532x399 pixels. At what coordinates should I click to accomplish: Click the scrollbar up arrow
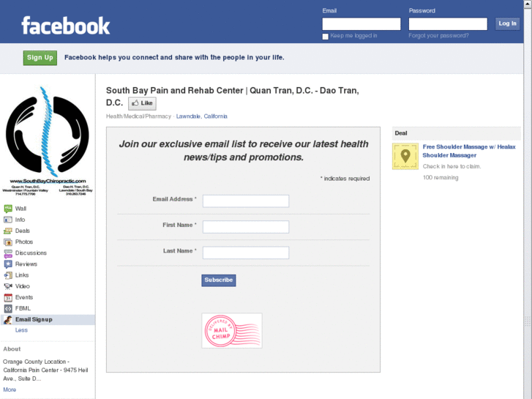pos(528,4)
